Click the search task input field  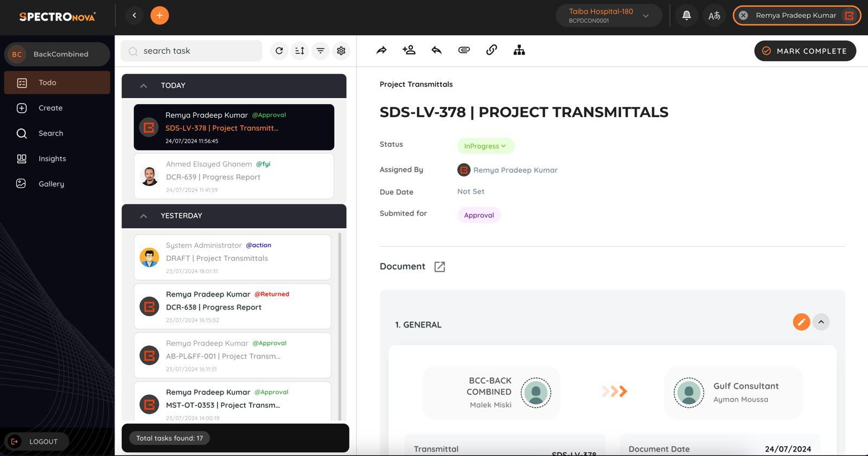tap(192, 50)
